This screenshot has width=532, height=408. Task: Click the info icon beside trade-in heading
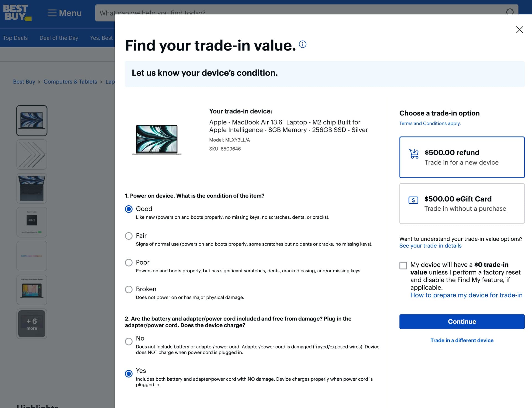(x=303, y=44)
